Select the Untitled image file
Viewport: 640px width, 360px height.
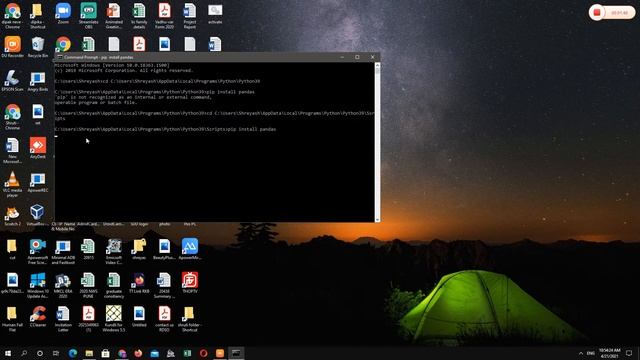(x=139, y=316)
